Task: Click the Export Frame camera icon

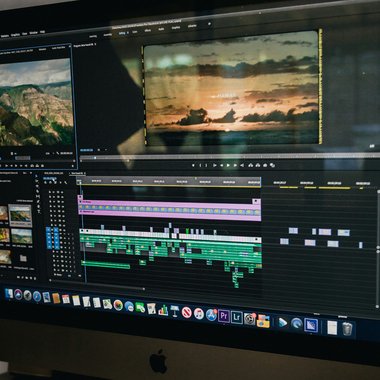Action: (265, 165)
